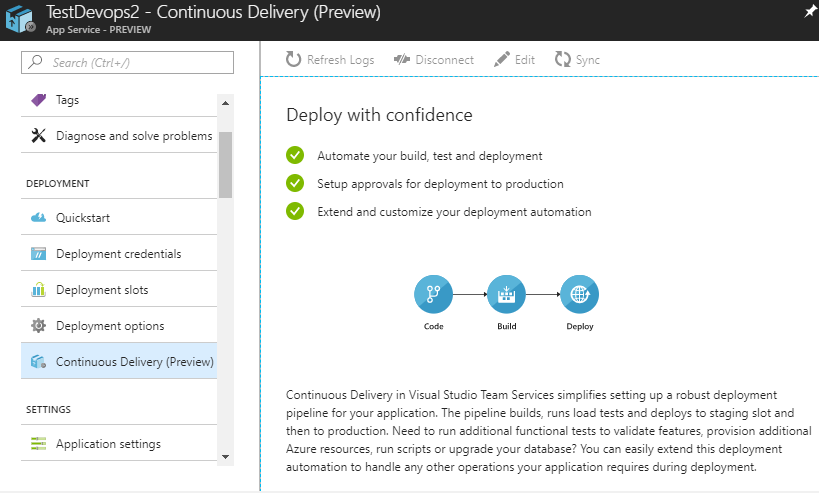Click the Continuous Delivery description paragraph

(548, 431)
